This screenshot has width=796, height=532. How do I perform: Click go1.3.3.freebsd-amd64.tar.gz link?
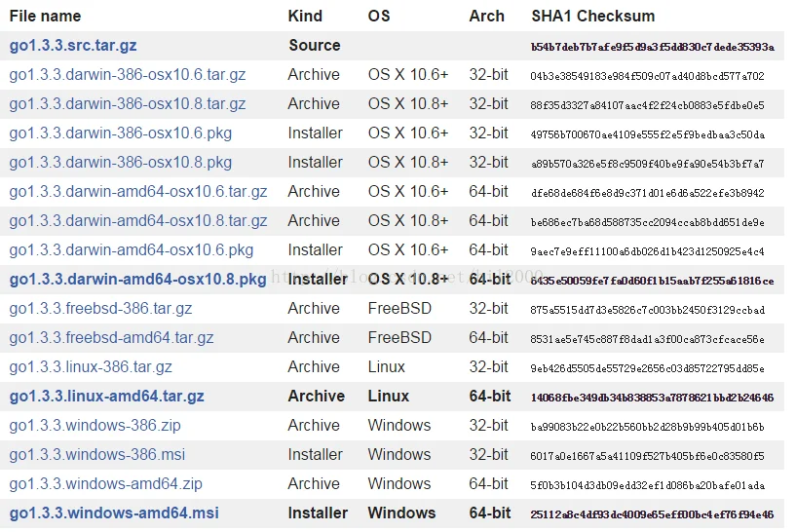(x=112, y=338)
